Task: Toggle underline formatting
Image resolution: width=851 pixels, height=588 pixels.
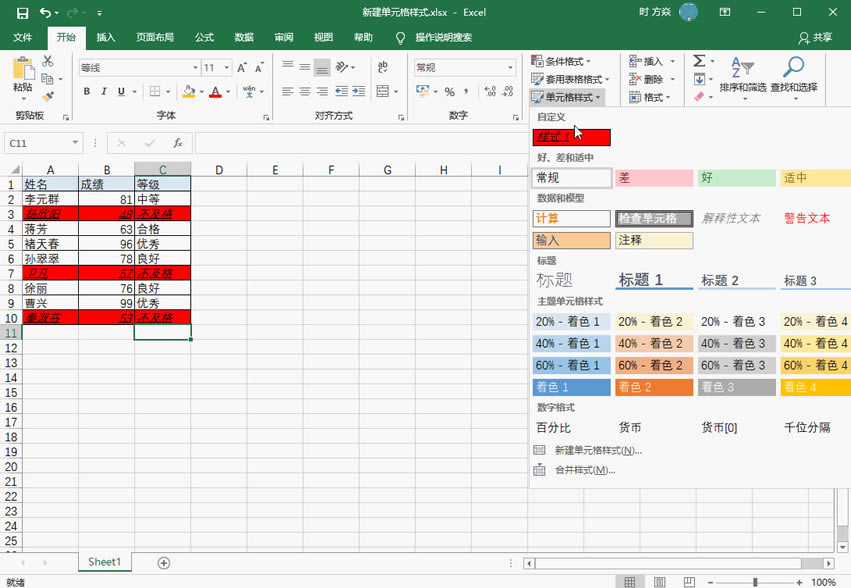Action: 120,91
